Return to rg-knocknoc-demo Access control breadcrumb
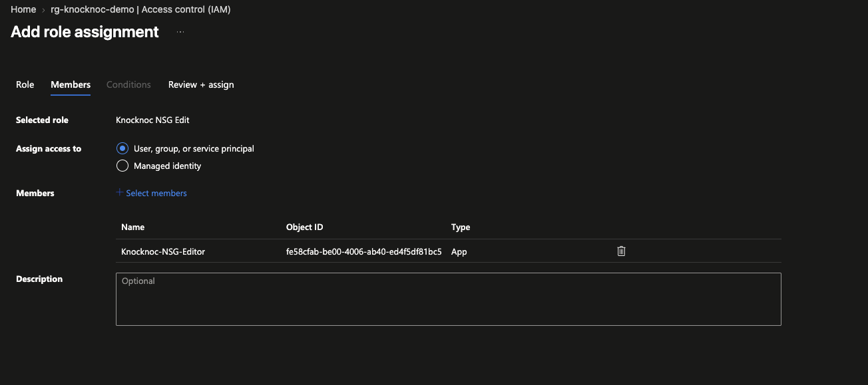 [x=140, y=9]
